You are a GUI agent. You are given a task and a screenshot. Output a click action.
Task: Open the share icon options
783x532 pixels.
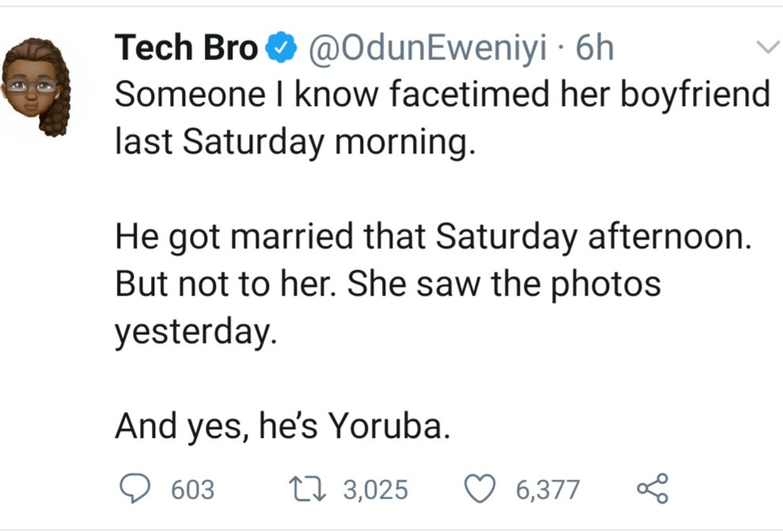[652, 489]
